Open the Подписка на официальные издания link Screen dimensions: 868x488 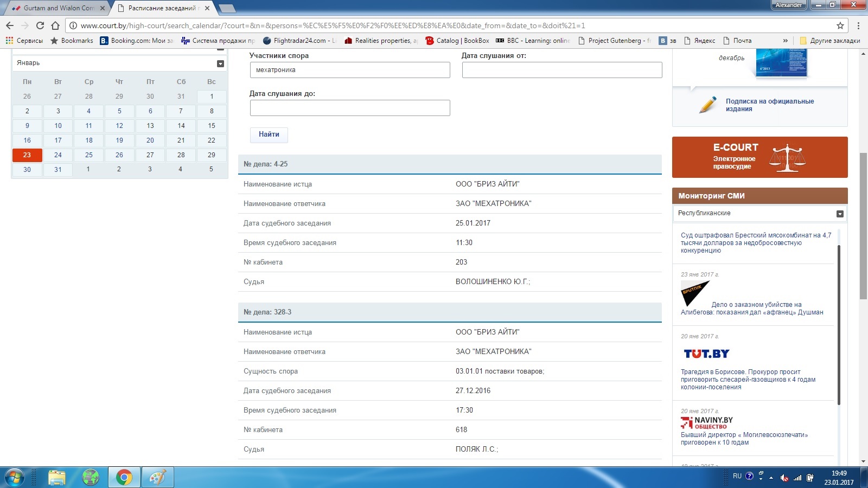[769, 105]
